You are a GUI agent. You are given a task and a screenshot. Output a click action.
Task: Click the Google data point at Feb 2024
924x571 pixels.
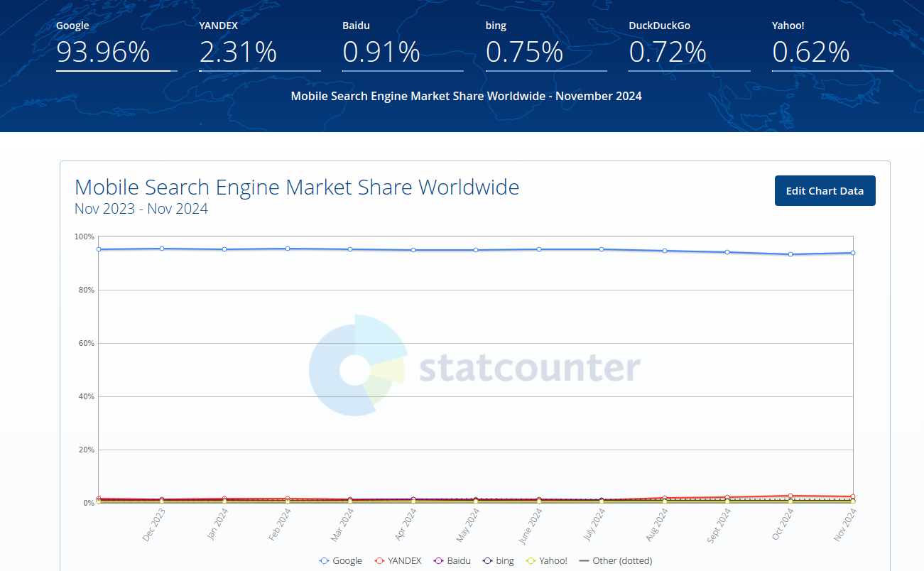(x=288, y=249)
